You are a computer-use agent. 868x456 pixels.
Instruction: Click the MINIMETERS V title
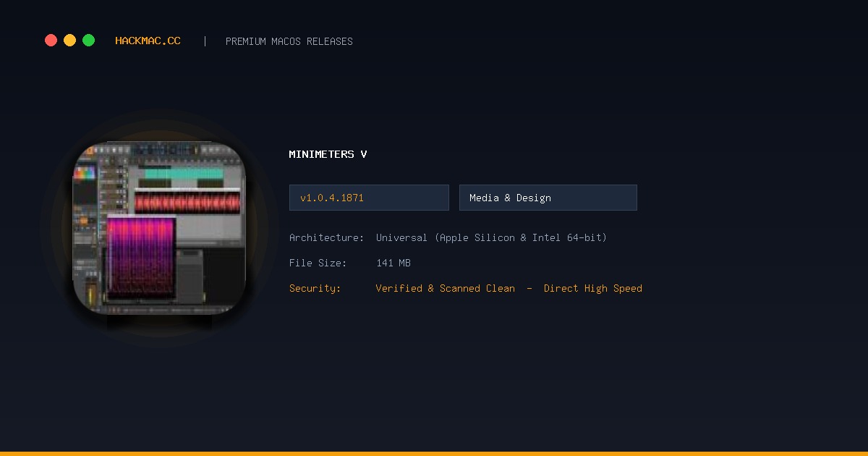coord(328,154)
